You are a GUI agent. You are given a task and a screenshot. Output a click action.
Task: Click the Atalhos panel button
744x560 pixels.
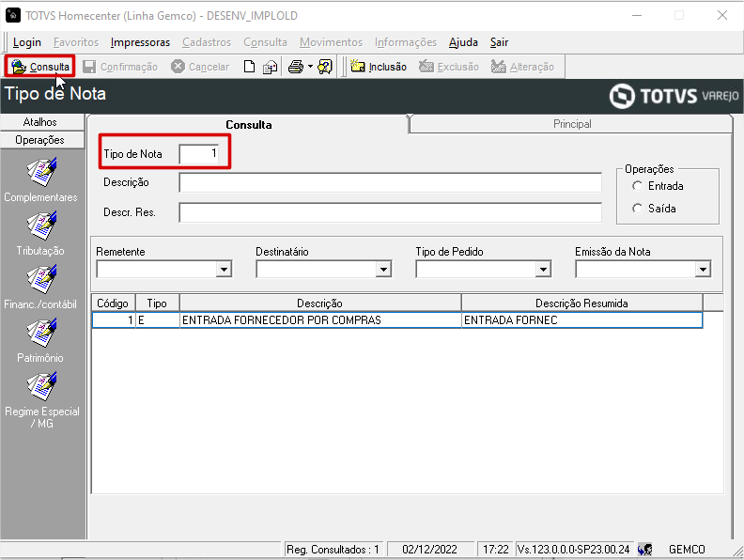[x=41, y=122]
